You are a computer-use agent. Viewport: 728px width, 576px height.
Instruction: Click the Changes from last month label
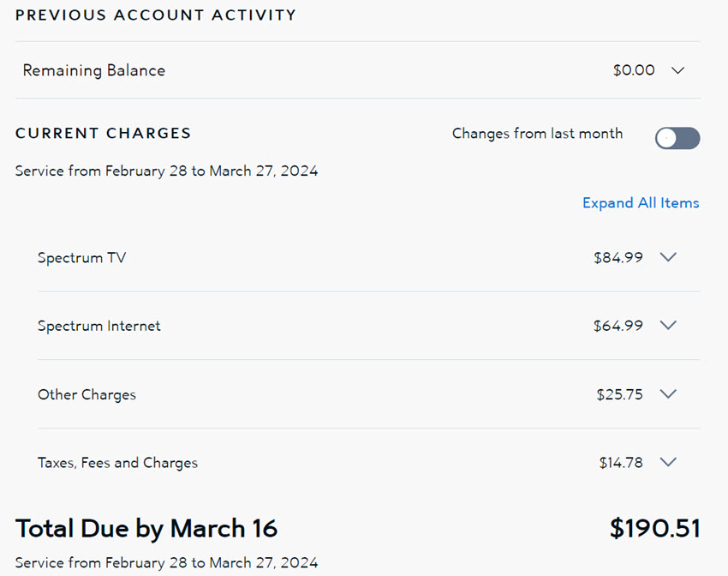pyautogui.click(x=538, y=134)
